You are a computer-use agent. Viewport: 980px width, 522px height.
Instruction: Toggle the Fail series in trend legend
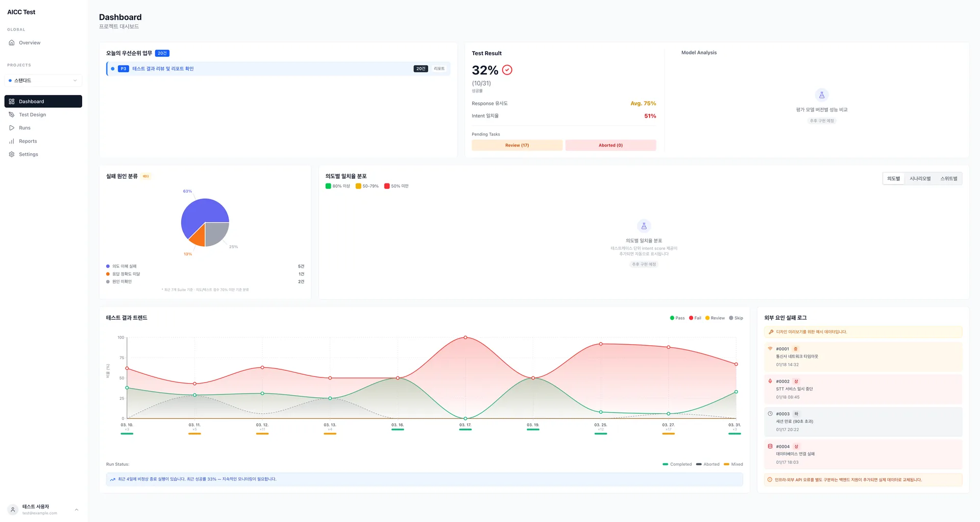click(695, 318)
